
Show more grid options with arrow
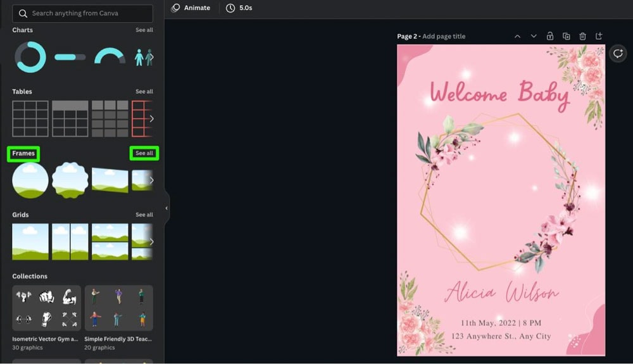point(151,242)
